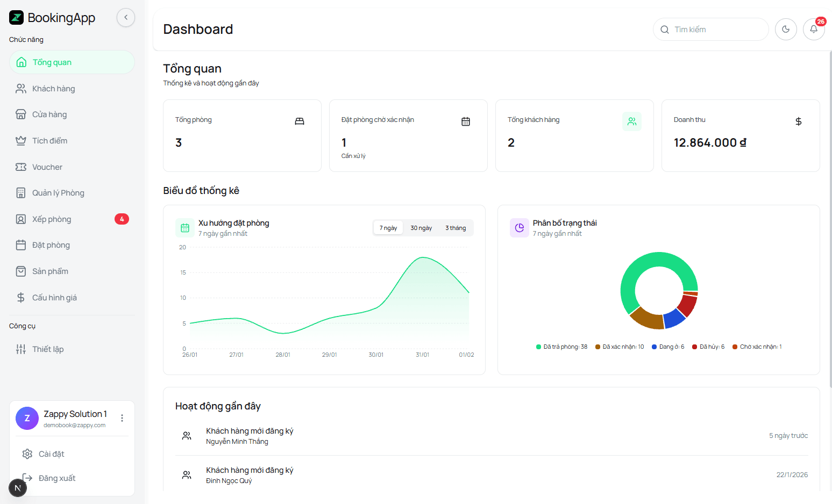Click the Tích điểm loyalty icon
The height and width of the screenshot is (504, 832).
(x=20, y=140)
